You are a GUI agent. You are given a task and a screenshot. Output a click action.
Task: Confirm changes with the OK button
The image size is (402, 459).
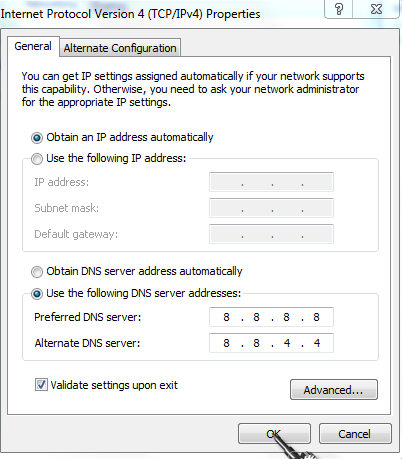[274, 434]
